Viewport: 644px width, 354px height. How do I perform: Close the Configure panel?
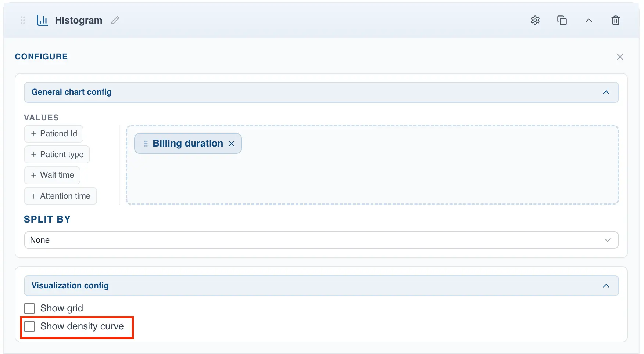pos(620,57)
